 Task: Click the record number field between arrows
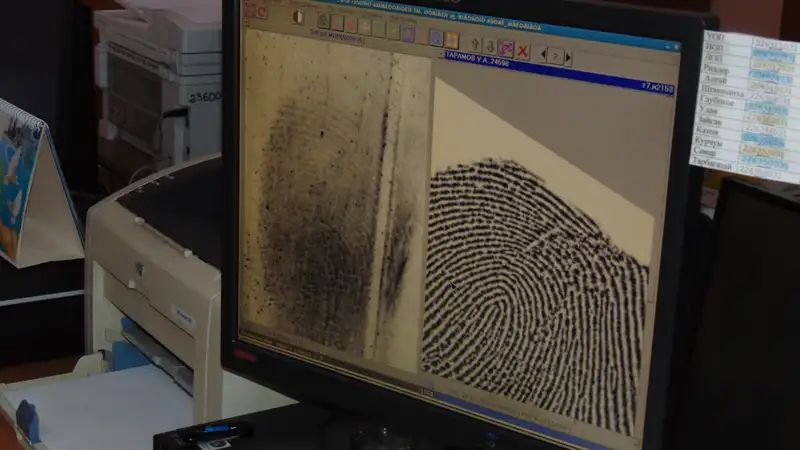tap(556, 56)
